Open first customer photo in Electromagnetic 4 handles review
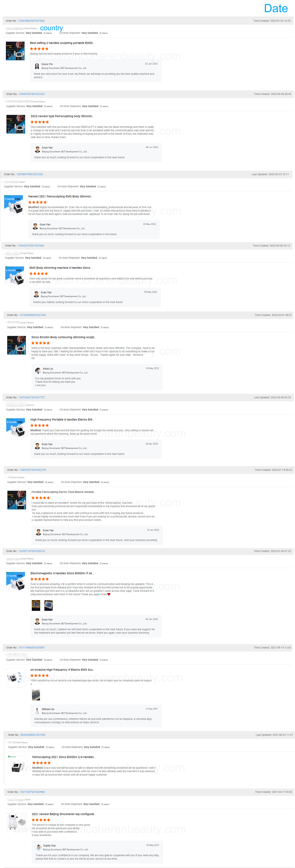295x868 pixels. [36, 605]
